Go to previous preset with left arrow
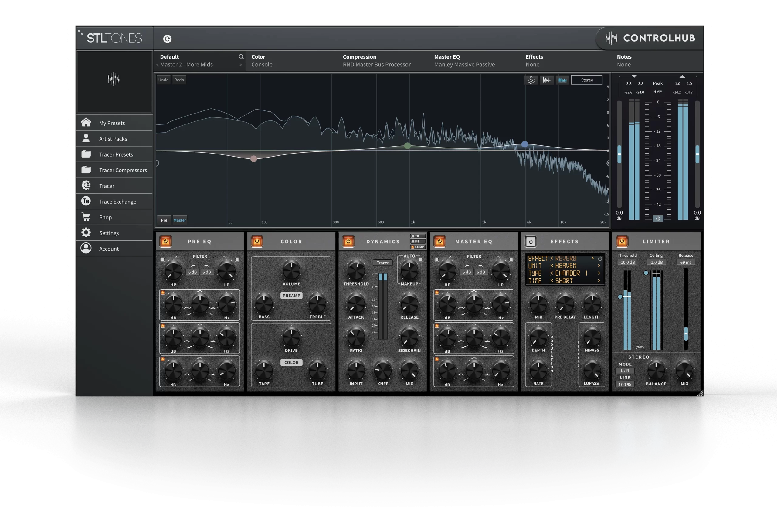This screenshot has height=532, width=777. pos(157,65)
